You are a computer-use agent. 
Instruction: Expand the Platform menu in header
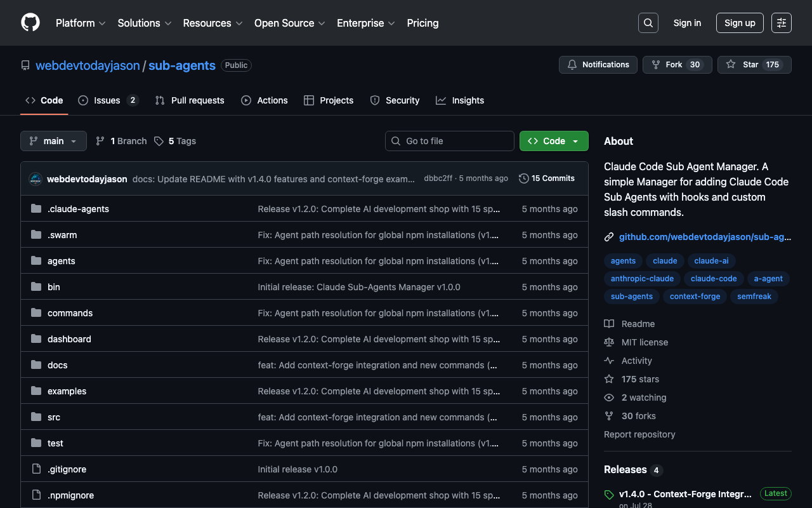click(81, 23)
